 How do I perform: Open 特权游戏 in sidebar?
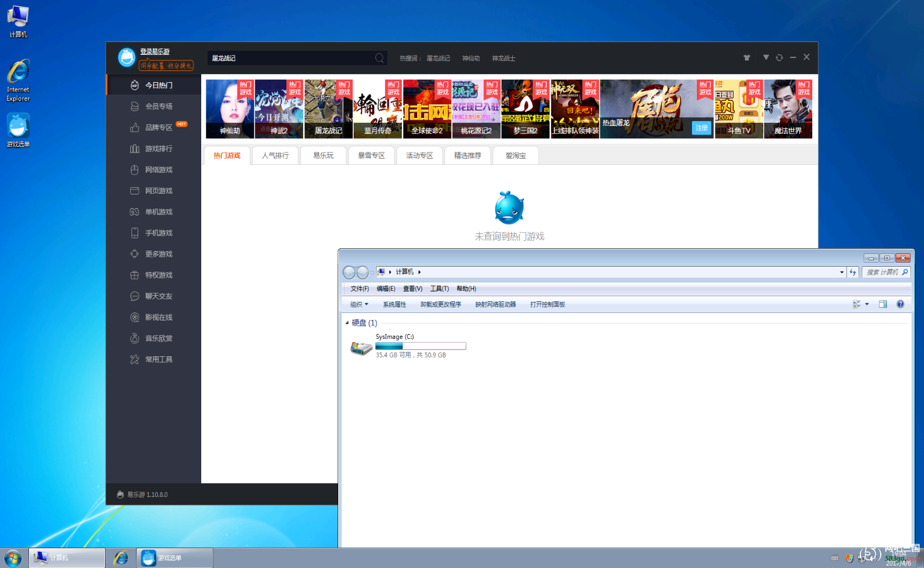(x=154, y=275)
